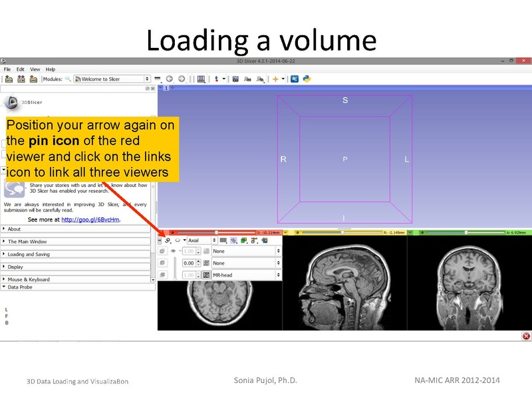This screenshot has width=532, height=399.
Task: Collapse the Data Probe section
Action: point(78,287)
